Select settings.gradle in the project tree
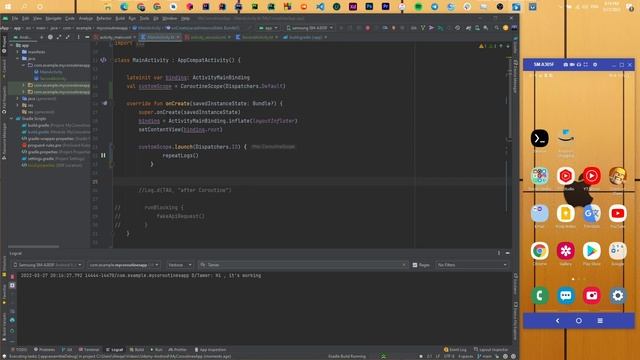Image resolution: width=640 pixels, height=360 pixels. point(53,158)
